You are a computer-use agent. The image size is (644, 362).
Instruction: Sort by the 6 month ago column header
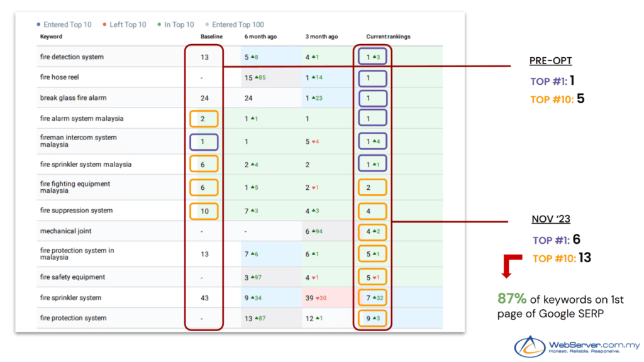pyautogui.click(x=260, y=37)
